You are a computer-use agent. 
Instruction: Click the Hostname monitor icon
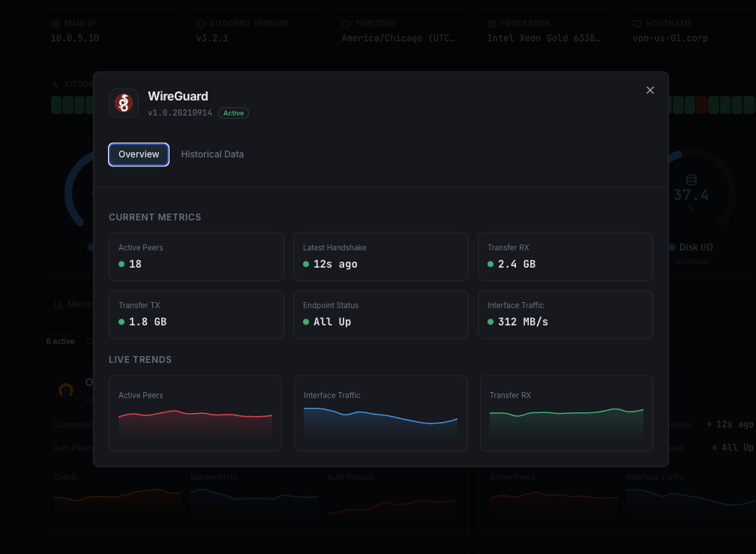tap(638, 23)
